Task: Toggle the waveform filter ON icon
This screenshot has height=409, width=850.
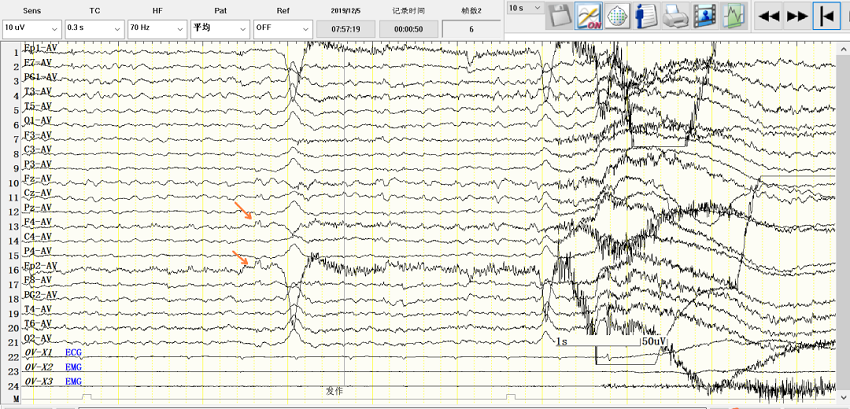Action: tap(588, 17)
